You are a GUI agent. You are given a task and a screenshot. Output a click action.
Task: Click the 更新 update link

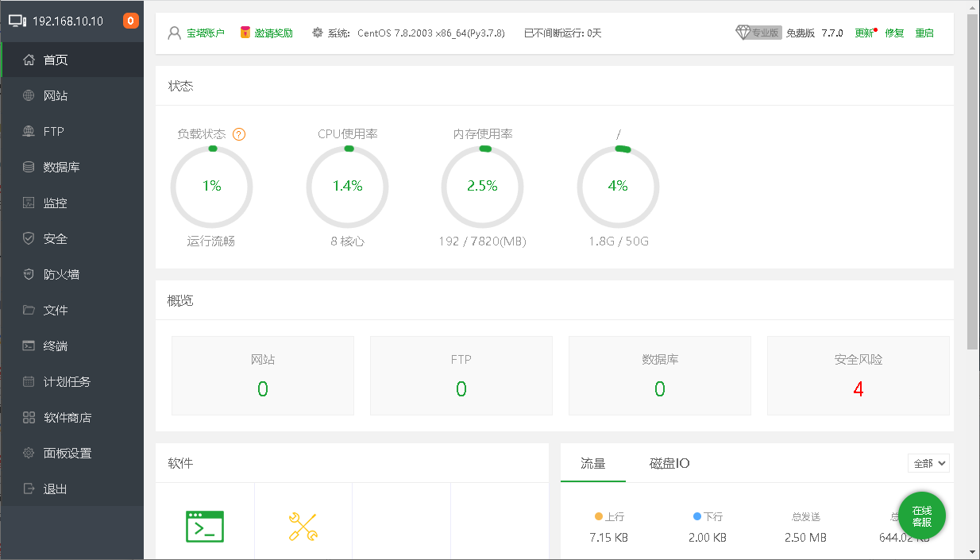tap(864, 33)
